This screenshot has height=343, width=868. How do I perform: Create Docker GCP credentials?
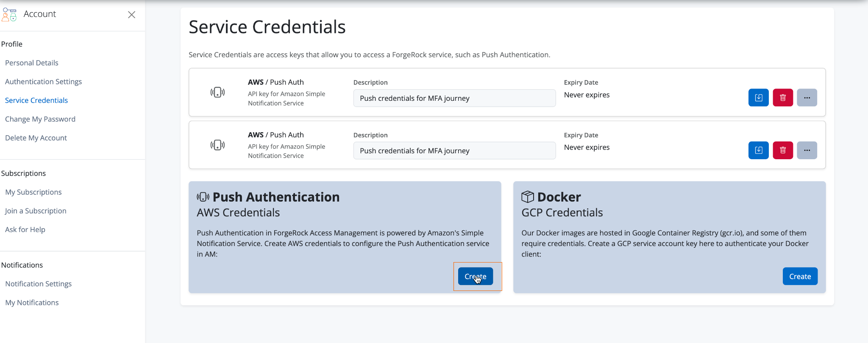pyautogui.click(x=800, y=277)
